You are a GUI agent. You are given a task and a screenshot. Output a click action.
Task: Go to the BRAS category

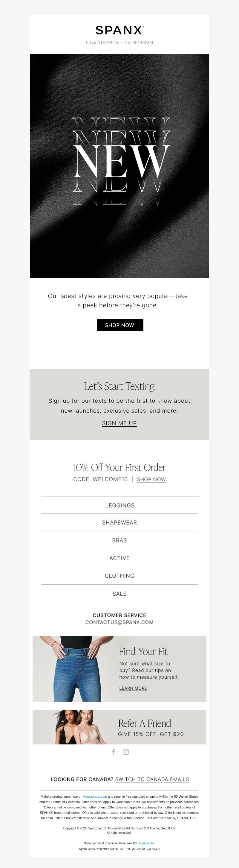click(x=119, y=540)
